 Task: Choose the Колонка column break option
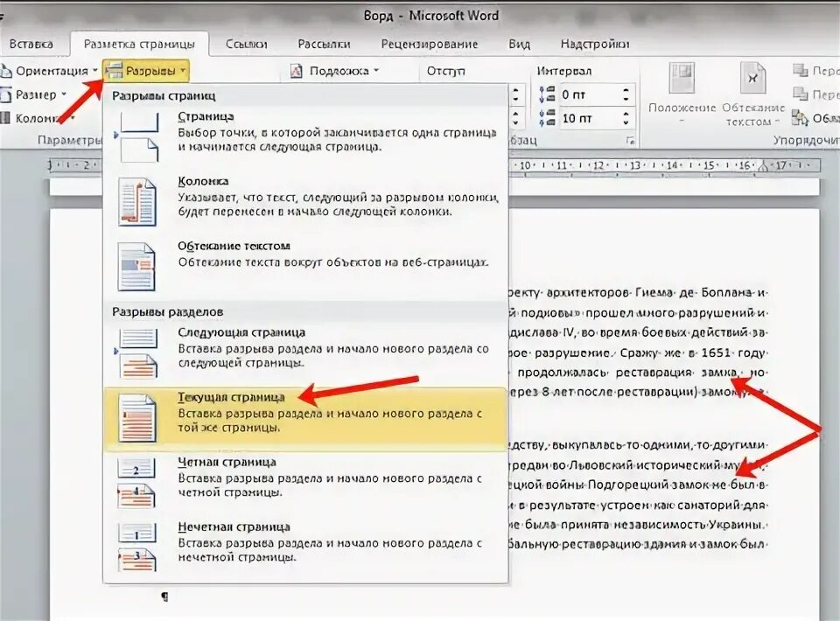tap(305, 201)
